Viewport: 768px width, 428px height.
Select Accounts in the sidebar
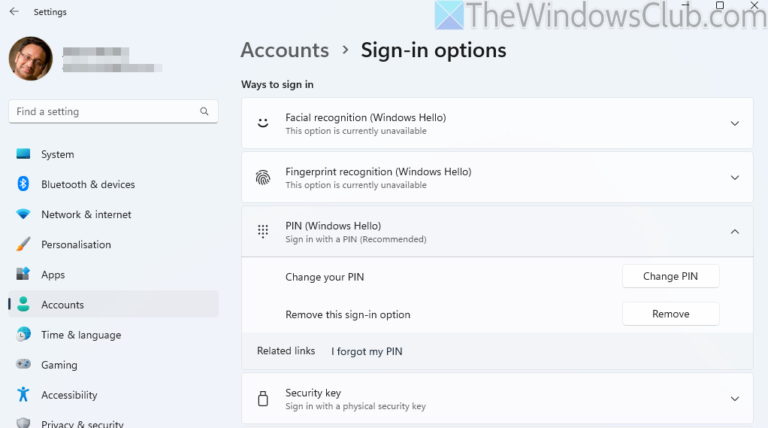point(62,305)
